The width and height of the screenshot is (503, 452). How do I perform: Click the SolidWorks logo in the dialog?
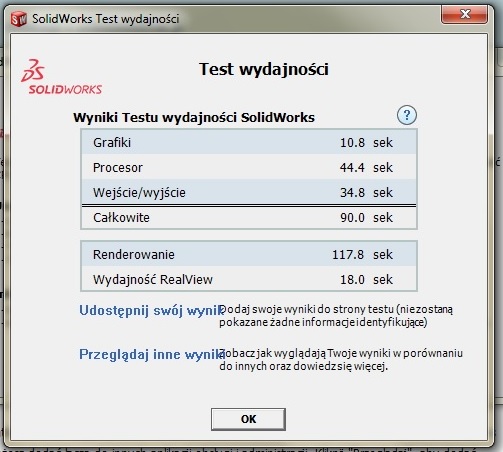tap(62, 77)
